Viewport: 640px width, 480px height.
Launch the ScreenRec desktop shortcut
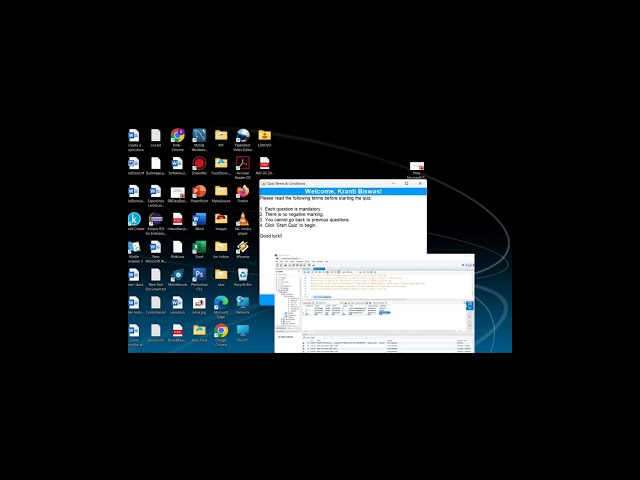tap(199, 166)
